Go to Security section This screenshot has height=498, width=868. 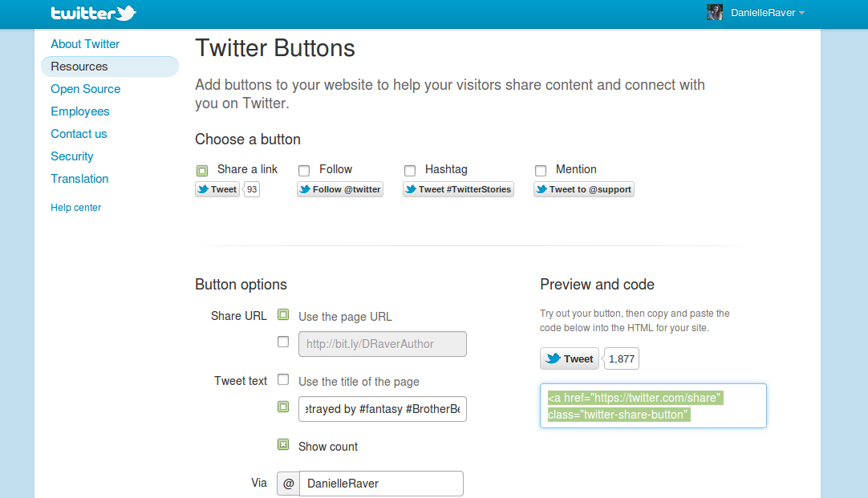72,156
